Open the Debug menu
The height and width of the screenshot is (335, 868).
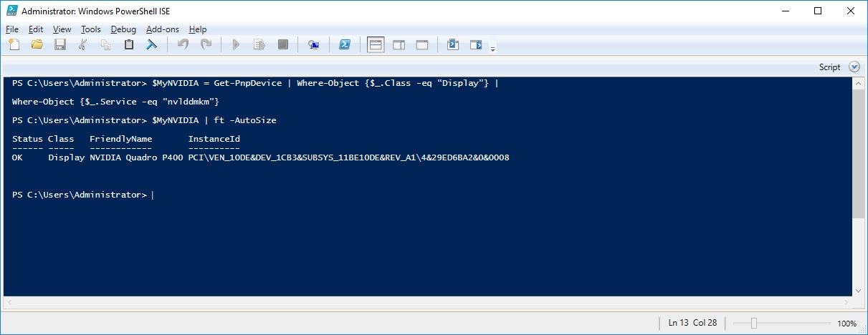pyautogui.click(x=123, y=29)
